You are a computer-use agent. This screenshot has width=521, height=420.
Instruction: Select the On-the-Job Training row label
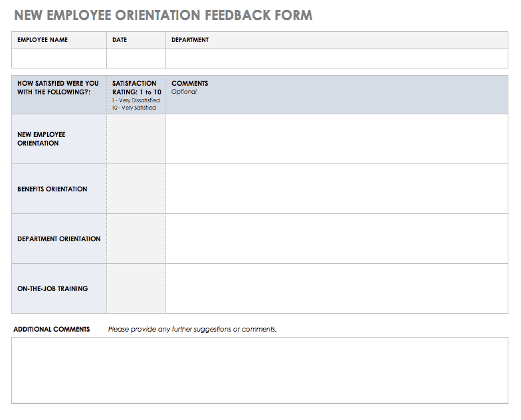[x=52, y=289]
